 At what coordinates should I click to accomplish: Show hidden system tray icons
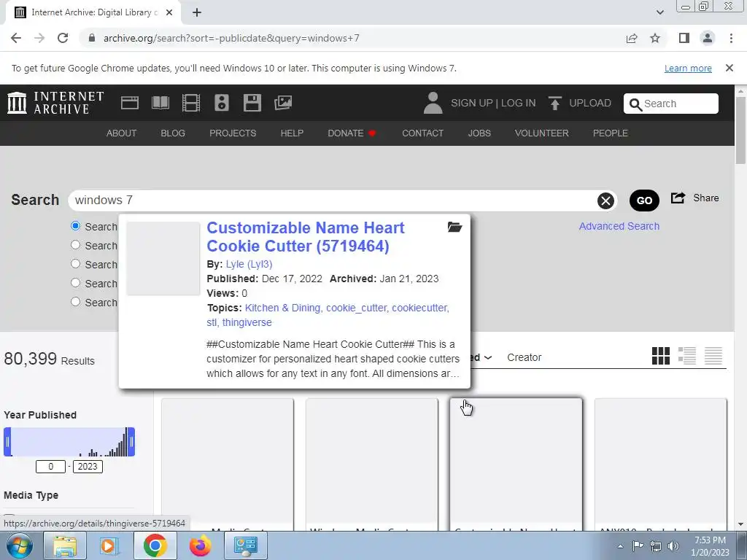(620, 546)
